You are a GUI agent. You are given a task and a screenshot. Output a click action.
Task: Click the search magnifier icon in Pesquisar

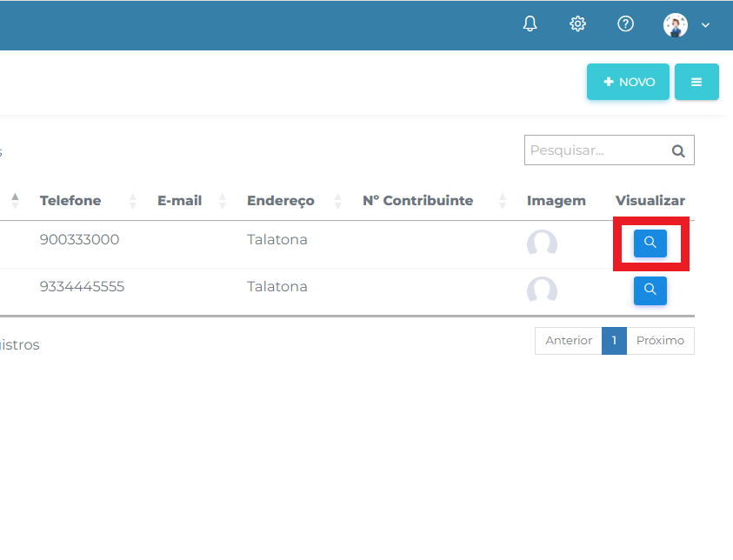coord(678,150)
